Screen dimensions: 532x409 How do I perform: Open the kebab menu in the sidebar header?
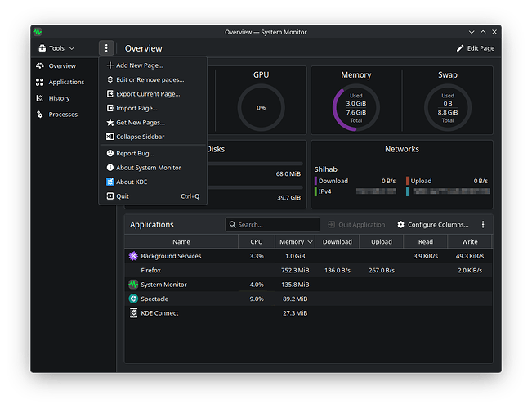(x=106, y=48)
